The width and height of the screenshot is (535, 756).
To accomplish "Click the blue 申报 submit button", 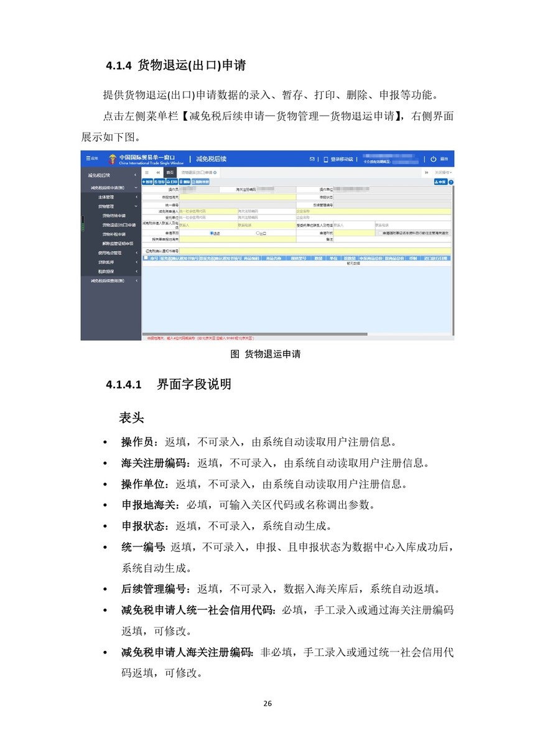I will pos(440,182).
